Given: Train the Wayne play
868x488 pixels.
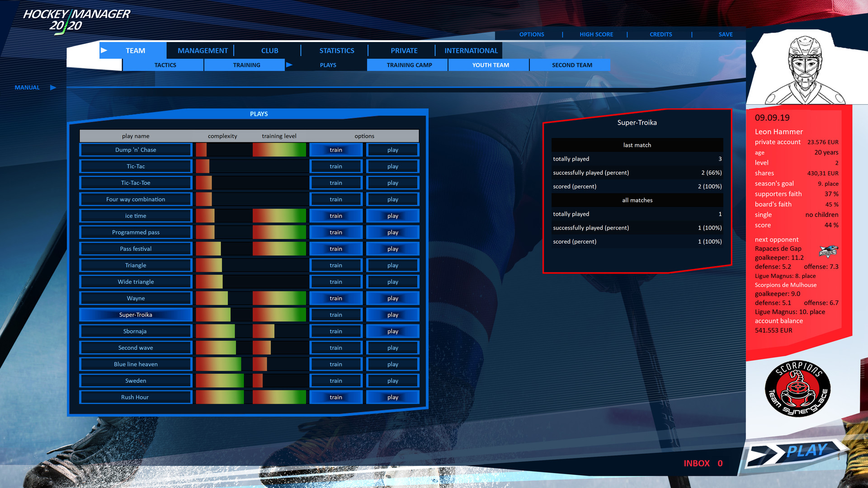Looking at the screenshot, I should click(335, 298).
